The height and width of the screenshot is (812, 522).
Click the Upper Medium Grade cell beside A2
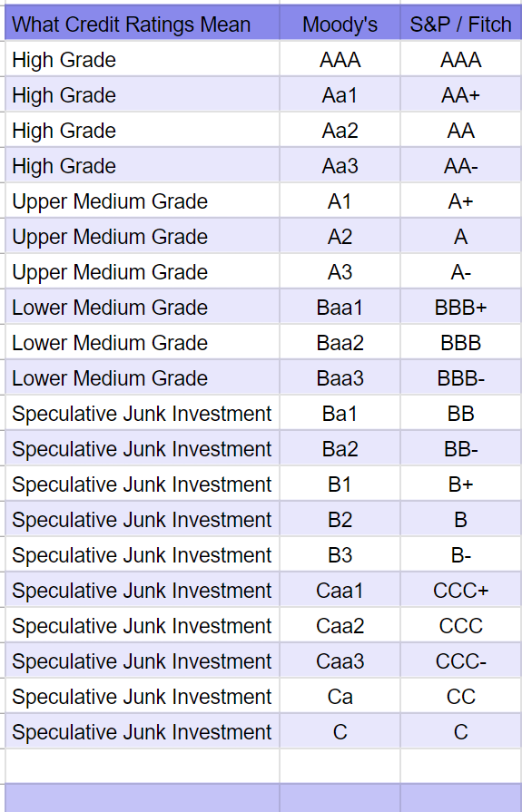coord(142,236)
